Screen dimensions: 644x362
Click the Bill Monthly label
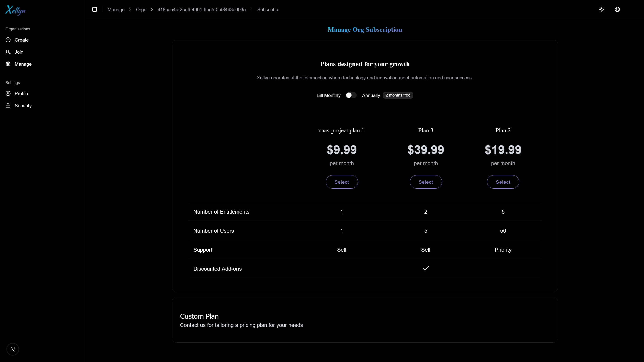point(328,95)
